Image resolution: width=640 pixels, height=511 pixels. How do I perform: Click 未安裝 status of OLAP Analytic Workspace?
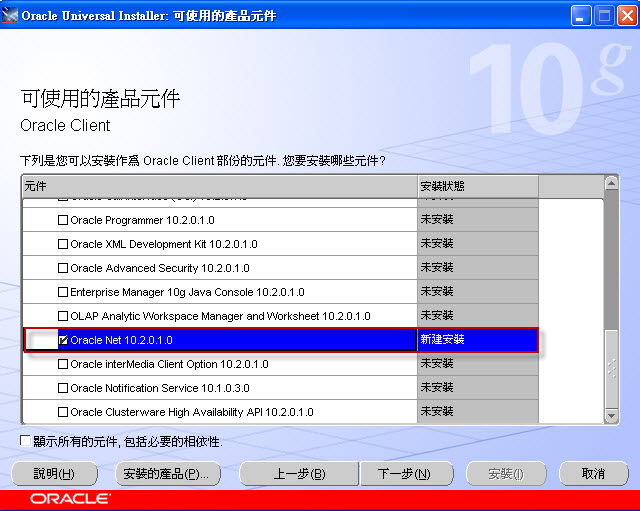pyautogui.click(x=478, y=315)
